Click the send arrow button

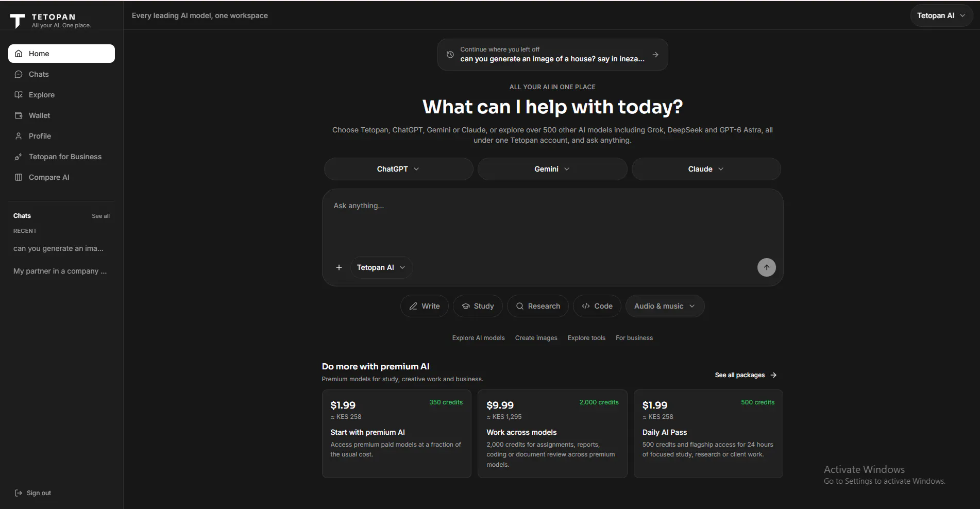[x=766, y=267]
